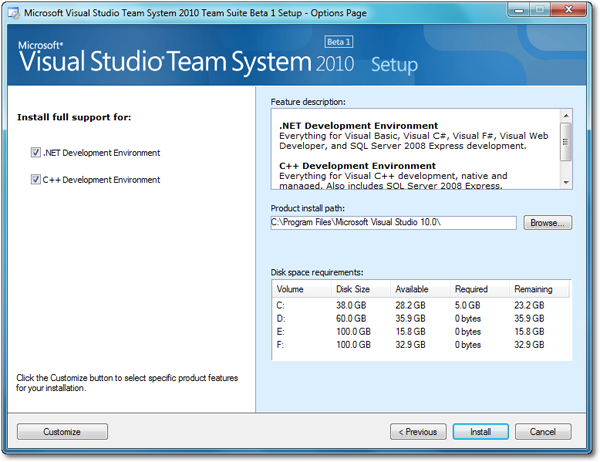This screenshot has height=462, width=600.
Task: Uncheck C++ Development Environment checkbox
Action: pos(36,180)
